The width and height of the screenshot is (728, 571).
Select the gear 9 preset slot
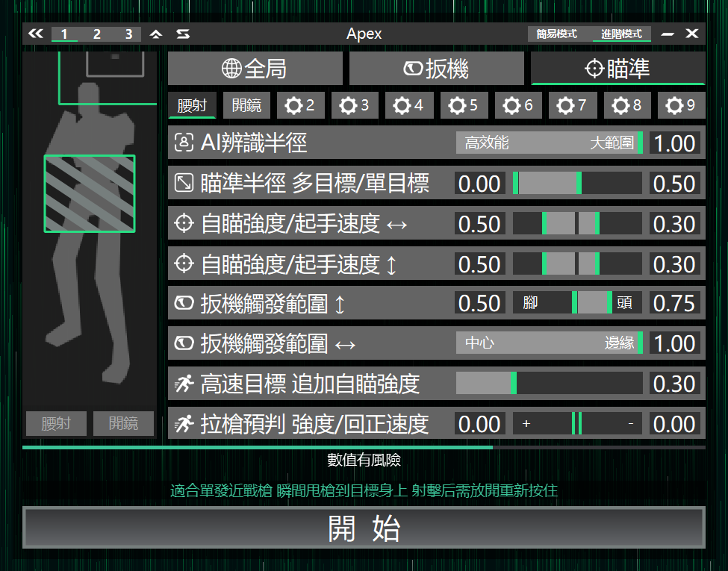click(682, 106)
